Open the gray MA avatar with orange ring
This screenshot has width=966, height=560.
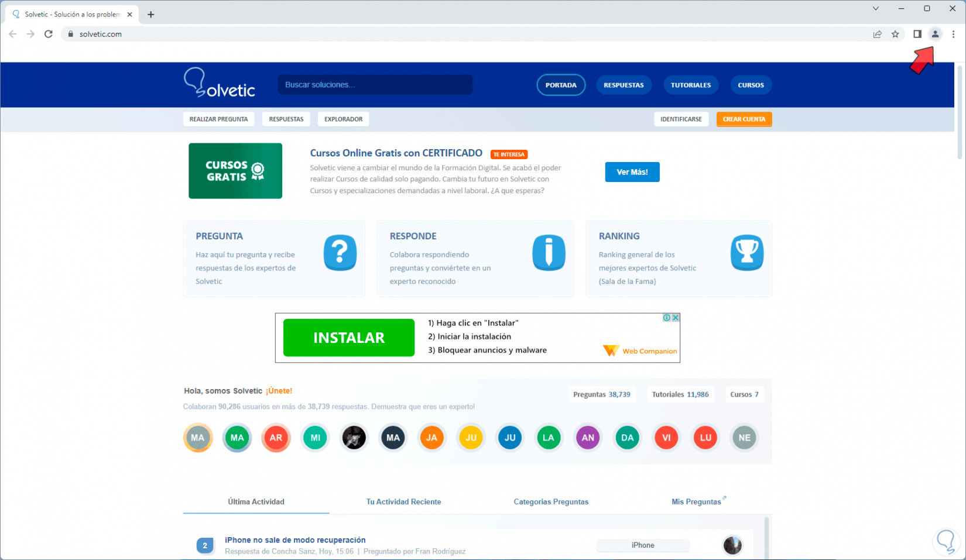point(198,438)
